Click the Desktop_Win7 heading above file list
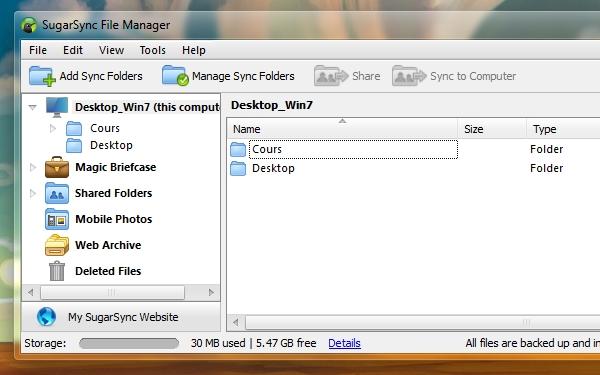 pyautogui.click(x=272, y=105)
